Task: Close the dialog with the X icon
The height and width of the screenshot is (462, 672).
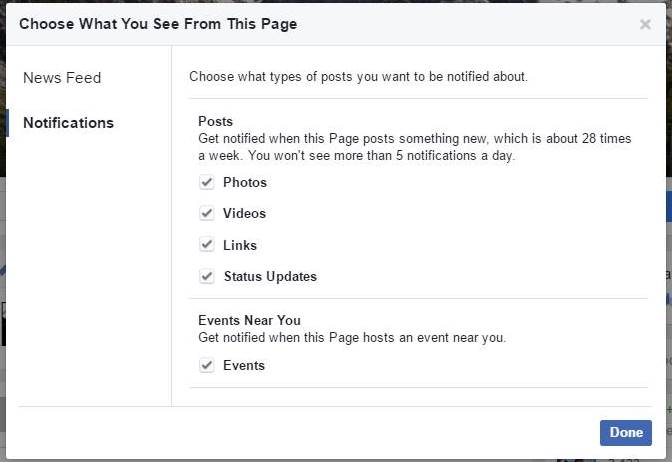Action: point(645,24)
